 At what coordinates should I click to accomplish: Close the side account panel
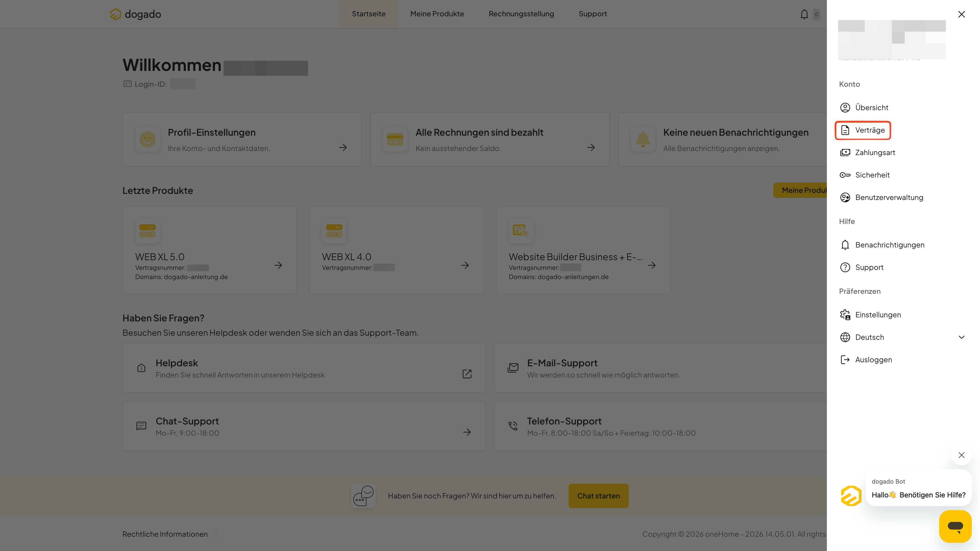[961, 15]
